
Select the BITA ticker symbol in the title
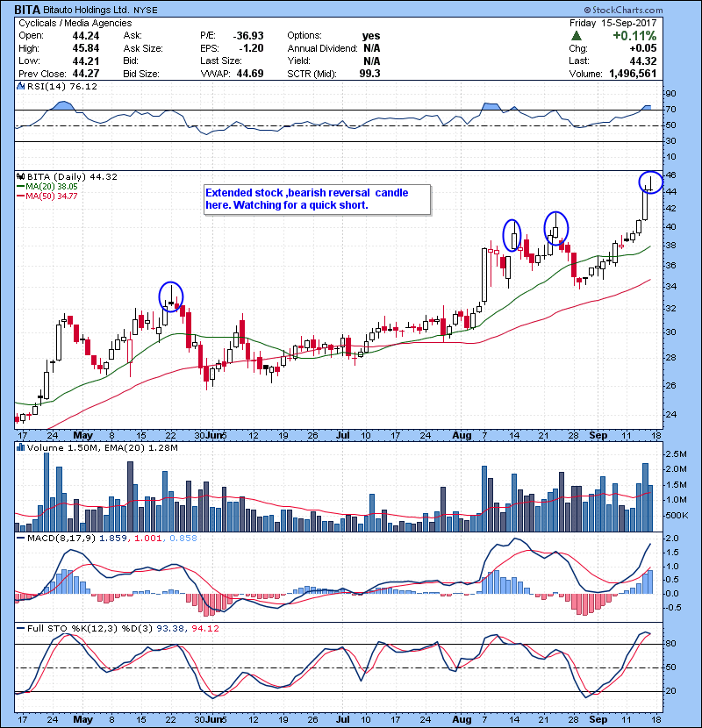[x=27, y=10]
